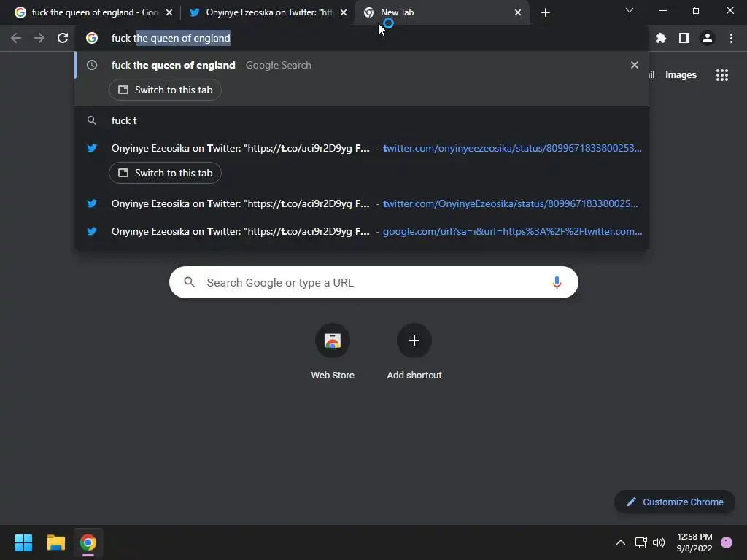
Task: Close the New Tab tab
Action: 518,12
